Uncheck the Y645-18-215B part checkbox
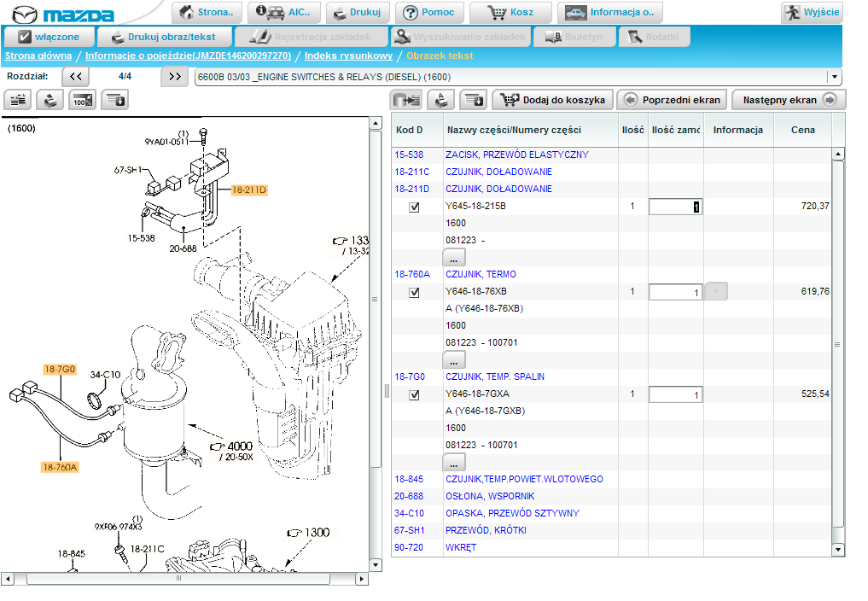This screenshot has height=601, width=868. 414,207
